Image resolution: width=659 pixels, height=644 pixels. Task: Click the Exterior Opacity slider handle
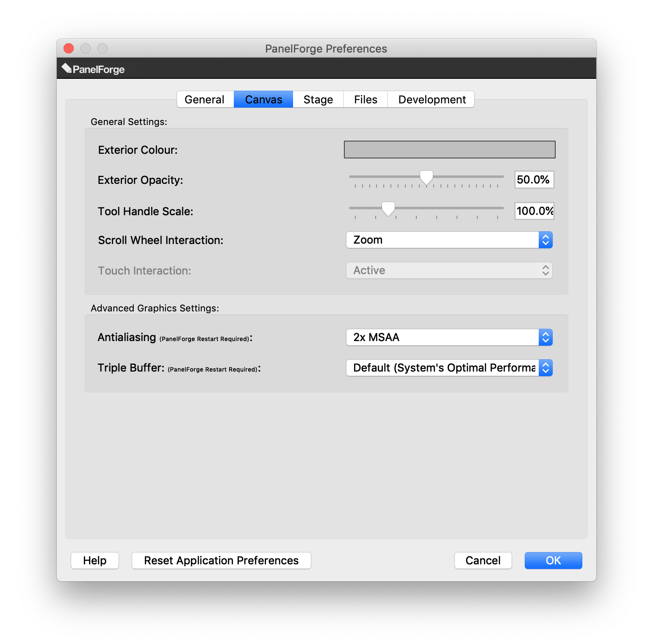tap(426, 178)
